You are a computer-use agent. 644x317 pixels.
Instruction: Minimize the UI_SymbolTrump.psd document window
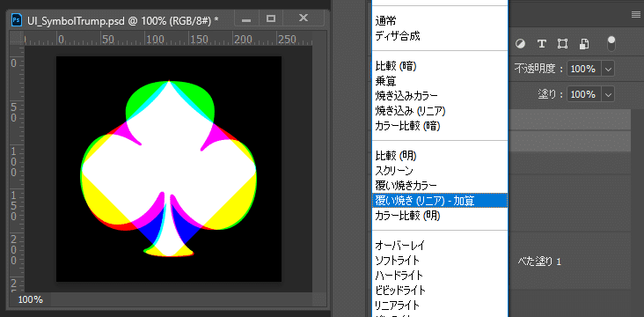246,18
